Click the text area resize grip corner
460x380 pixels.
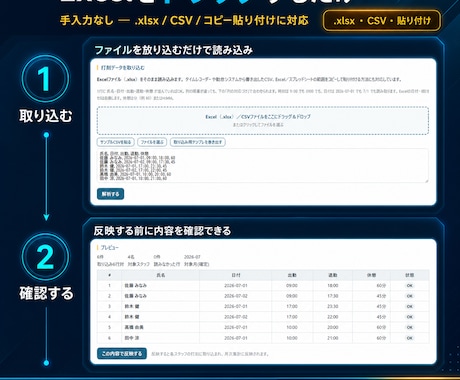point(426,181)
